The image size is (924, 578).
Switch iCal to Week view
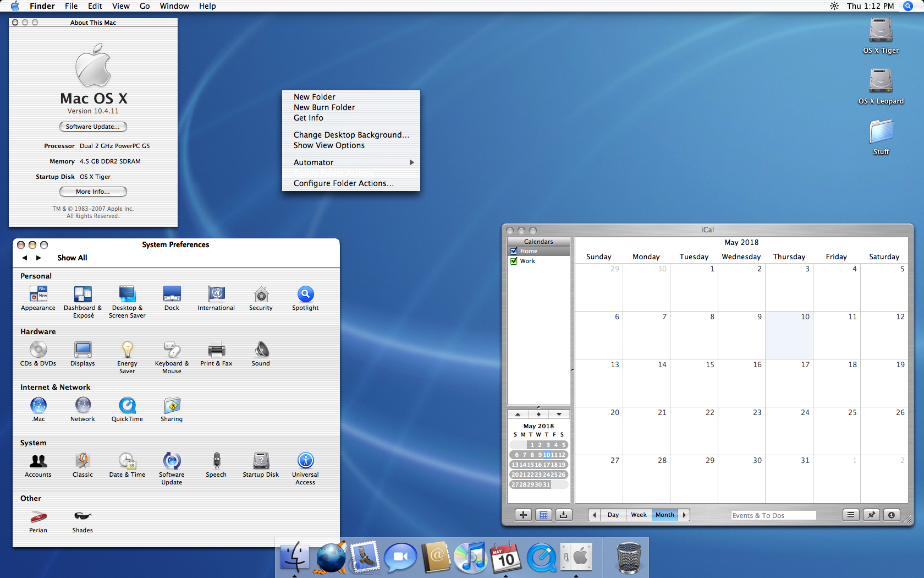pyautogui.click(x=639, y=515)
